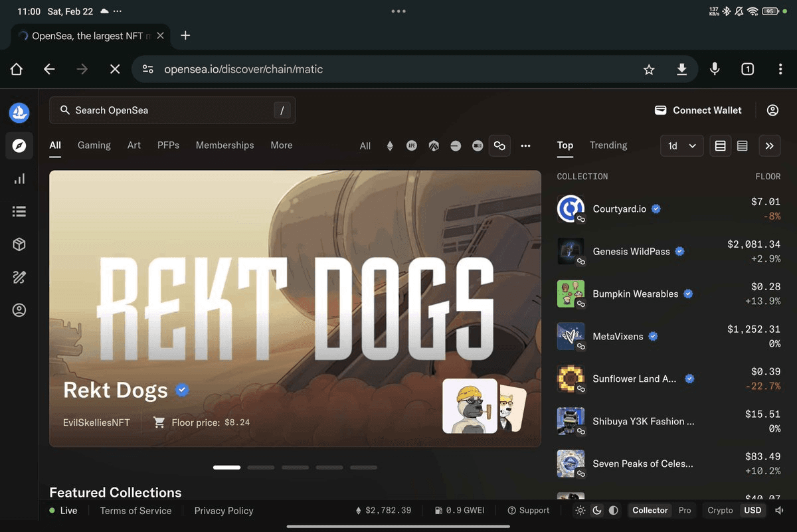Viewport: 797px width, 532px height.
Task: Open the Drops cube sidebar icon
Action: 19,244
